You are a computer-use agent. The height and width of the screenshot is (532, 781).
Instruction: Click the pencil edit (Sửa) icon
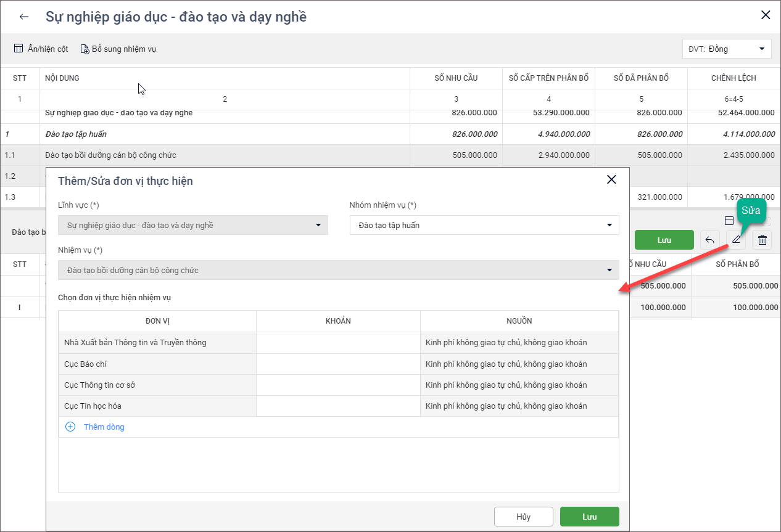[736, 240]
